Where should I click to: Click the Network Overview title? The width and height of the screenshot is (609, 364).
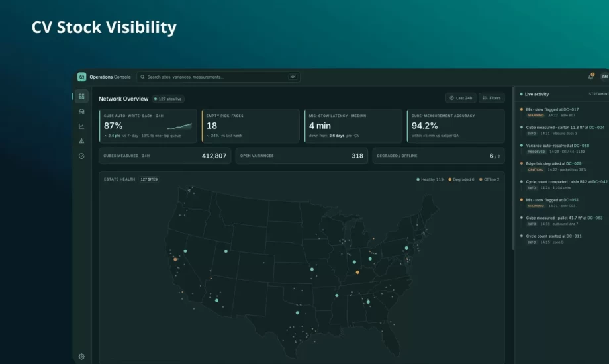(x=124, y=99)
